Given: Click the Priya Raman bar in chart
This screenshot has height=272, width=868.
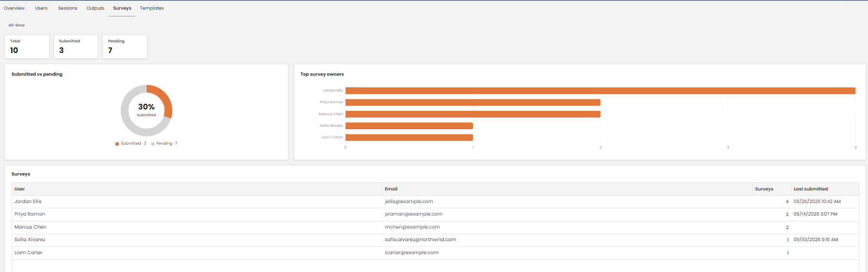Looking at the screenshot, I should pos(473,102).
